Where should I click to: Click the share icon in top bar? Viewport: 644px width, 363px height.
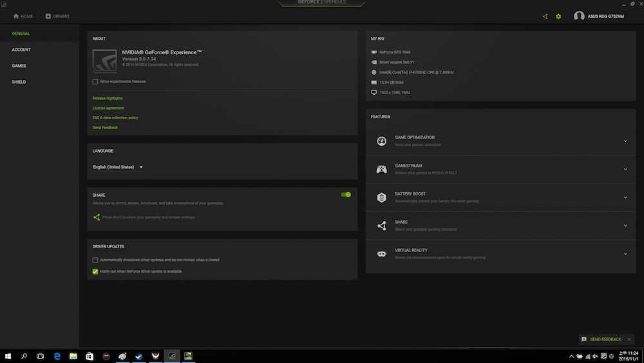(545, 16)
